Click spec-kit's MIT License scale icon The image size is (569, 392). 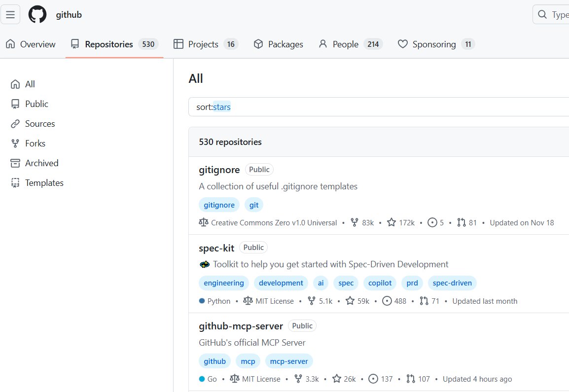tap(248, 301)
